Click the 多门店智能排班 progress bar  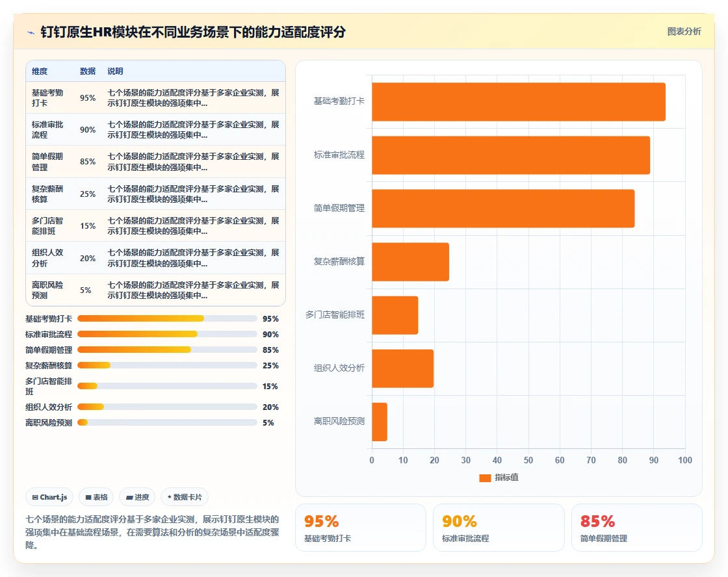pos(167,386)
